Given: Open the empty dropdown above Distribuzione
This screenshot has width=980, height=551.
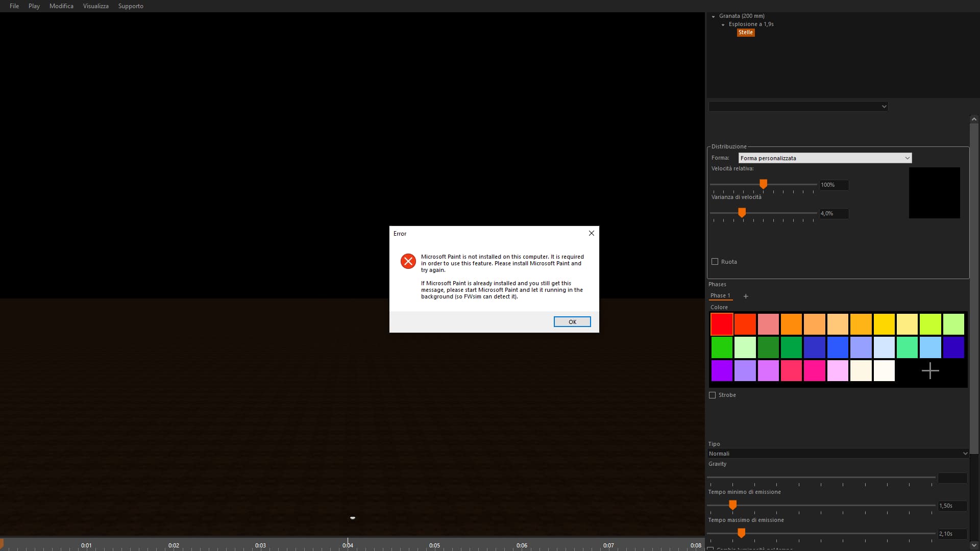Looking at the screenshot, I should point(798,107).
